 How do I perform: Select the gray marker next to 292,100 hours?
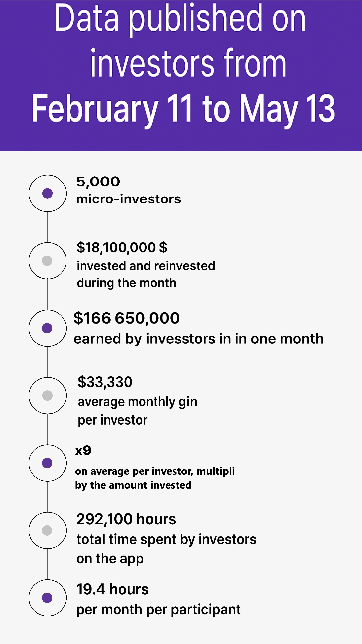[x=47, y=530]
